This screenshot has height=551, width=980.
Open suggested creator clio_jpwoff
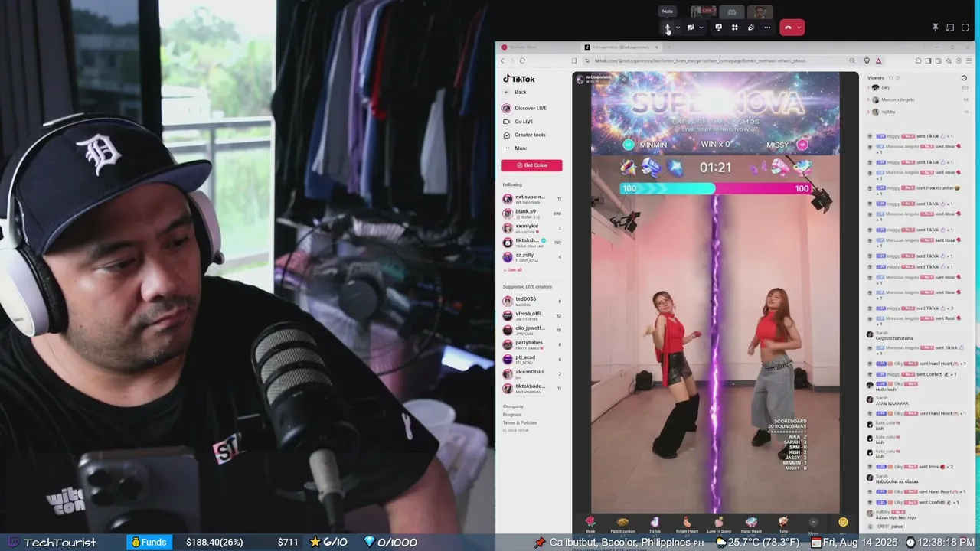tap(532, 330)
